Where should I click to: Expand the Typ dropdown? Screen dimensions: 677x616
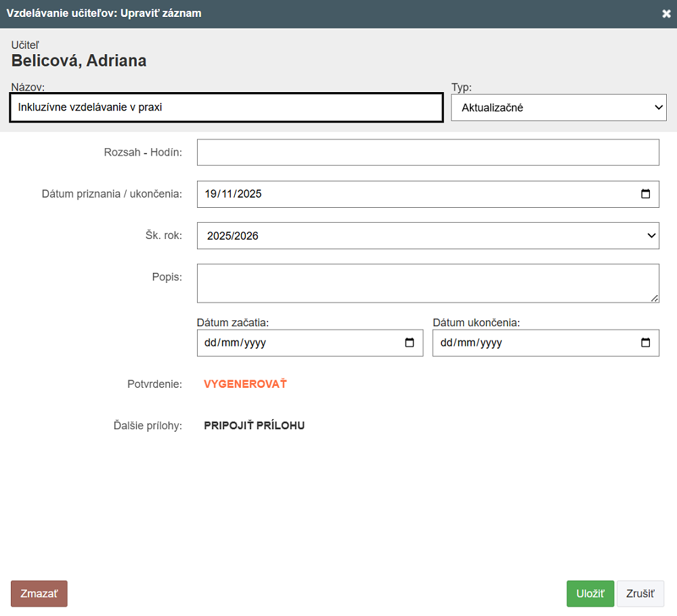(559, 107)
